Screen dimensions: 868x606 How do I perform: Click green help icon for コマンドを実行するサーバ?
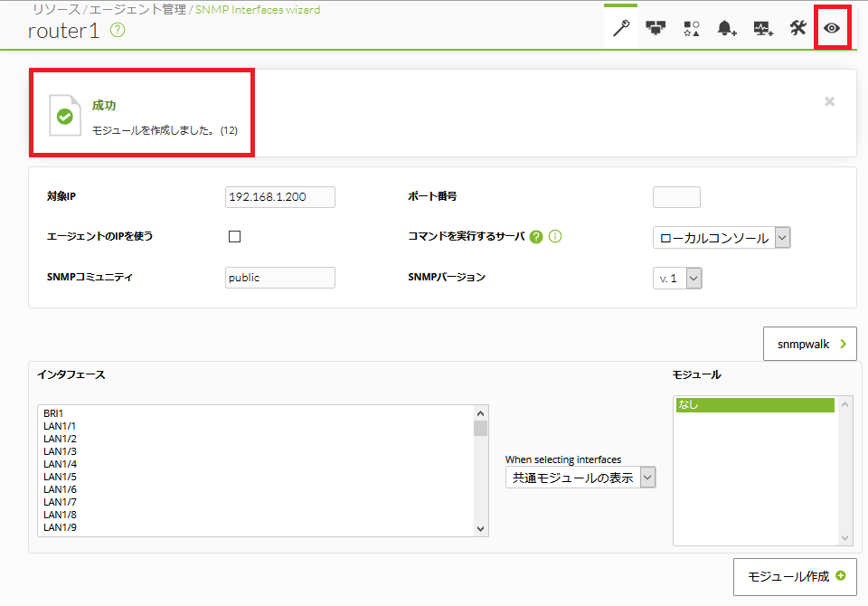click(536, 237)
